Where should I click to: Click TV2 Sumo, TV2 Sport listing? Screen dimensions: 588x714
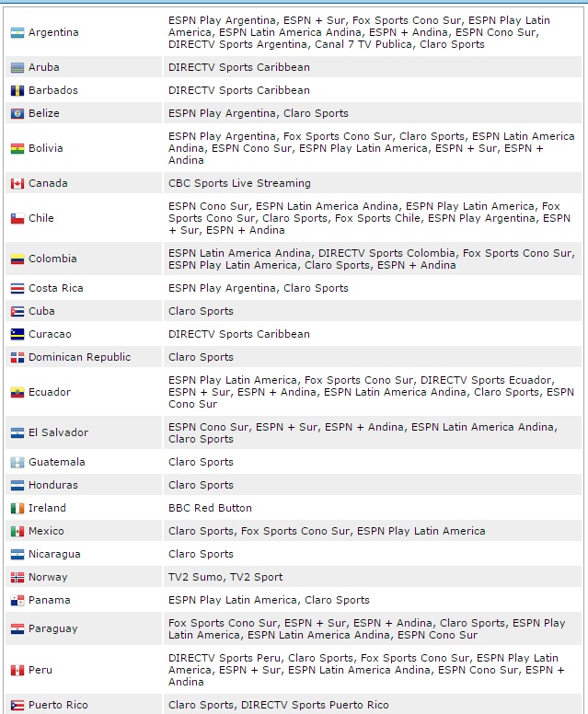point(225,577)
